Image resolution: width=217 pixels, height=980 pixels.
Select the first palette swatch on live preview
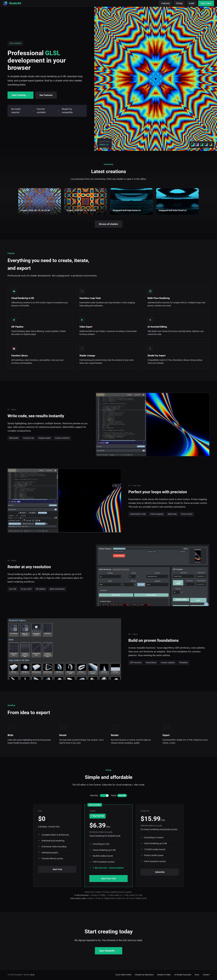point(193,145)
